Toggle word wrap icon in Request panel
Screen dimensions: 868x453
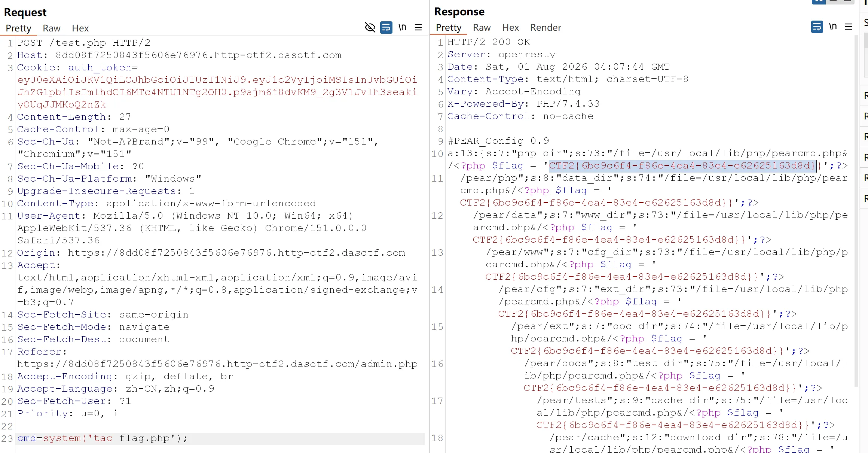point(386,28)
